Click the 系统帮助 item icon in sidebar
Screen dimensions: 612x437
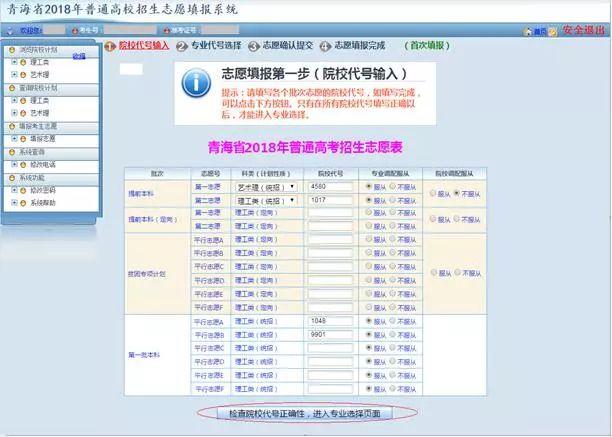pyautogui.click(x=23, y=202)
